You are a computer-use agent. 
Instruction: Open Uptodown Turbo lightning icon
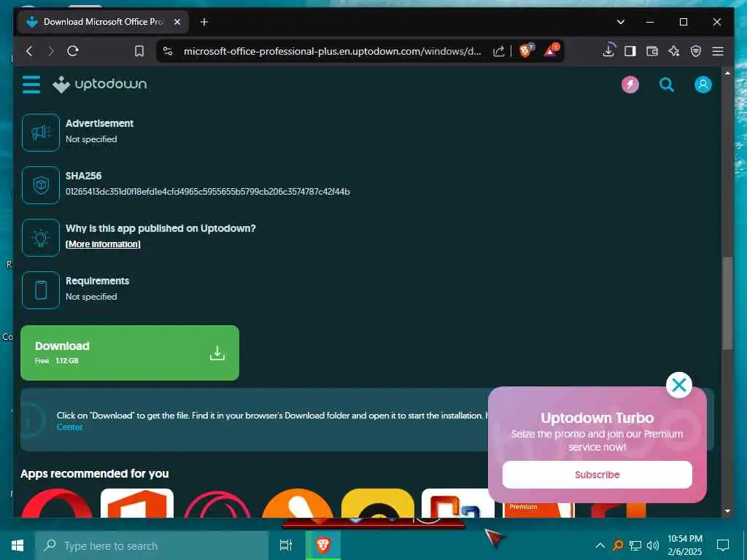click(x=630, y=85)
